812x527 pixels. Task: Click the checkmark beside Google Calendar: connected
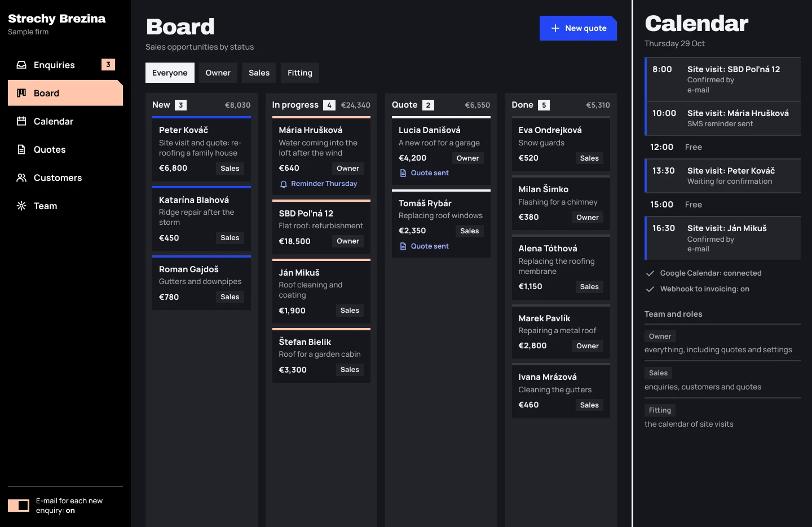[650, 273]
